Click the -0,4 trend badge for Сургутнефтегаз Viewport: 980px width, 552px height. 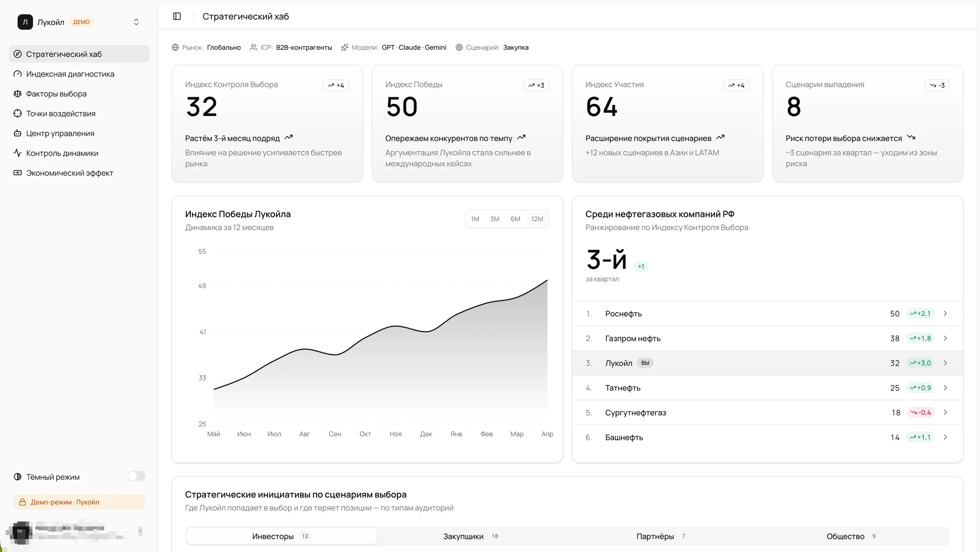click(x=920, y=413)
